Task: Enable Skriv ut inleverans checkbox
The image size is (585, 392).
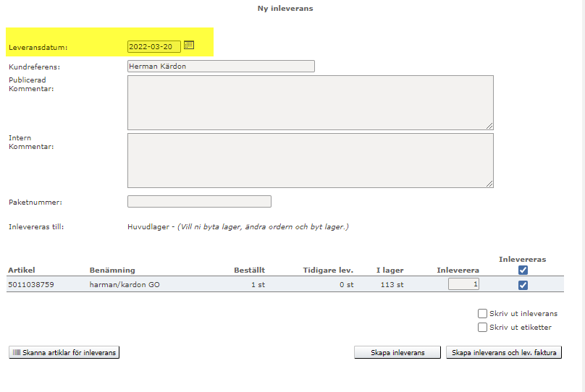Action: pos(482,314)
